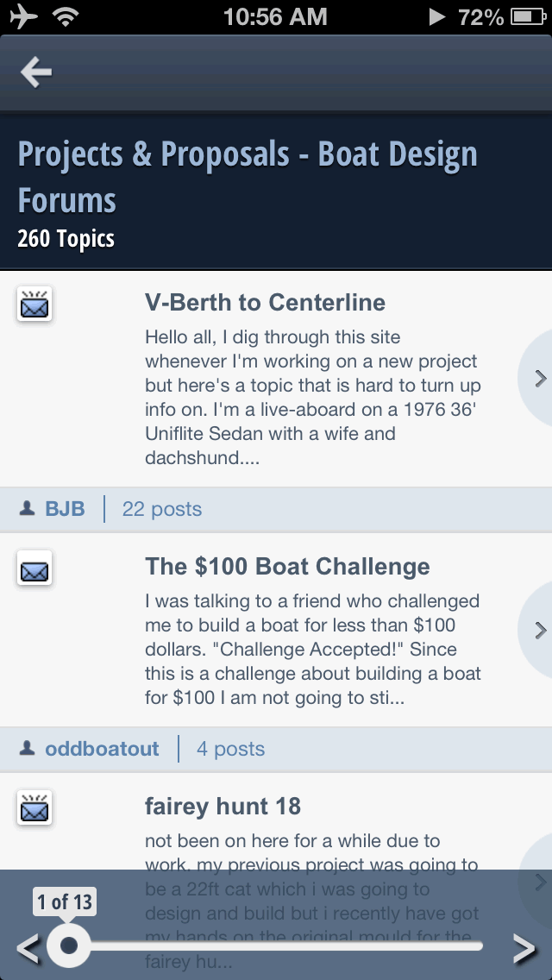Screen dimensions: 552x980
Task: Go to previous page with left arrow
Action: coord(28,949)
